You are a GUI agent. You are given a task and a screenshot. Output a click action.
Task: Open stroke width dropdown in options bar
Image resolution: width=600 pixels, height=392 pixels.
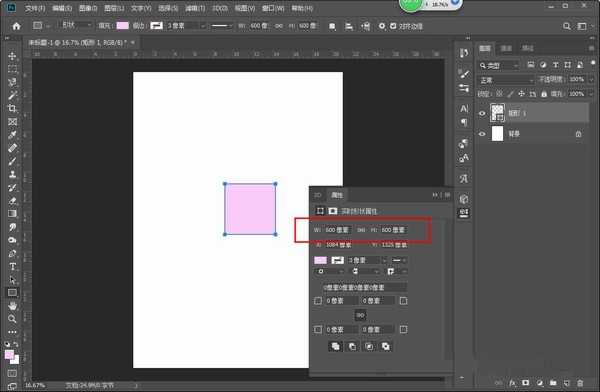tap(203, 26)
